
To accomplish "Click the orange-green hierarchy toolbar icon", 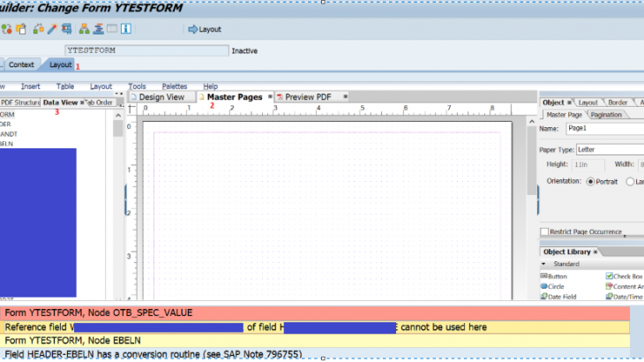I will pyautogui.click(x=84, y=29).
